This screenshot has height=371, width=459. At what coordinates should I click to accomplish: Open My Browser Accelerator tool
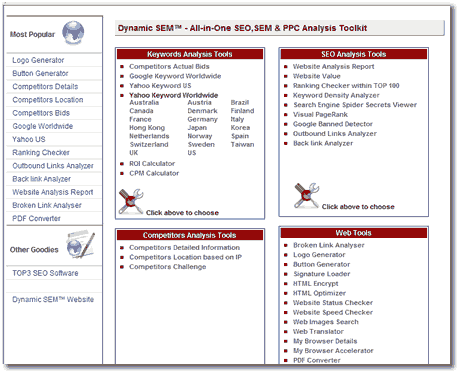click(333, 351)
